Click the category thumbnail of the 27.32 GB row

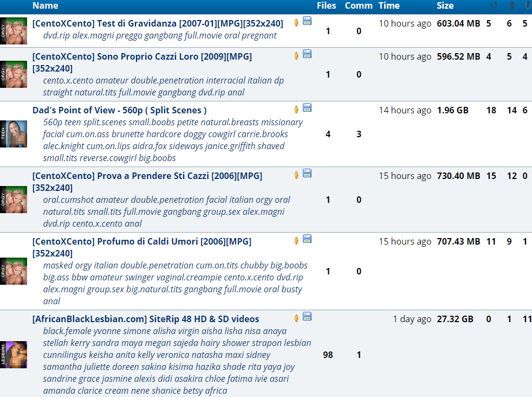(14, 355)
